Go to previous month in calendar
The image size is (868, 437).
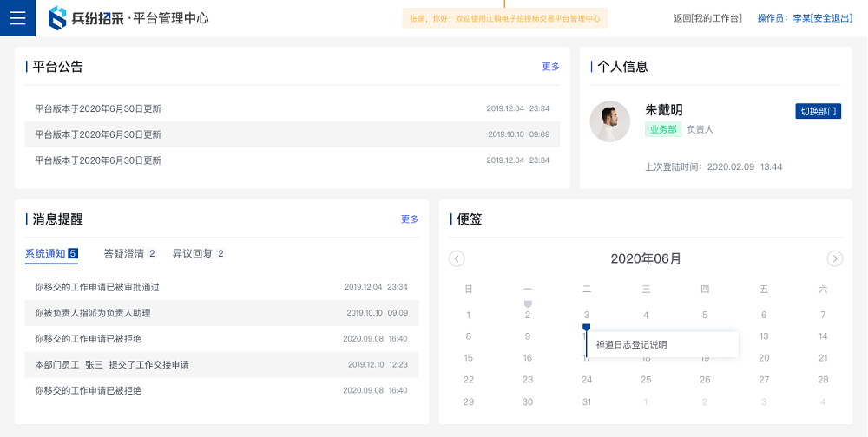coord(457,258)
